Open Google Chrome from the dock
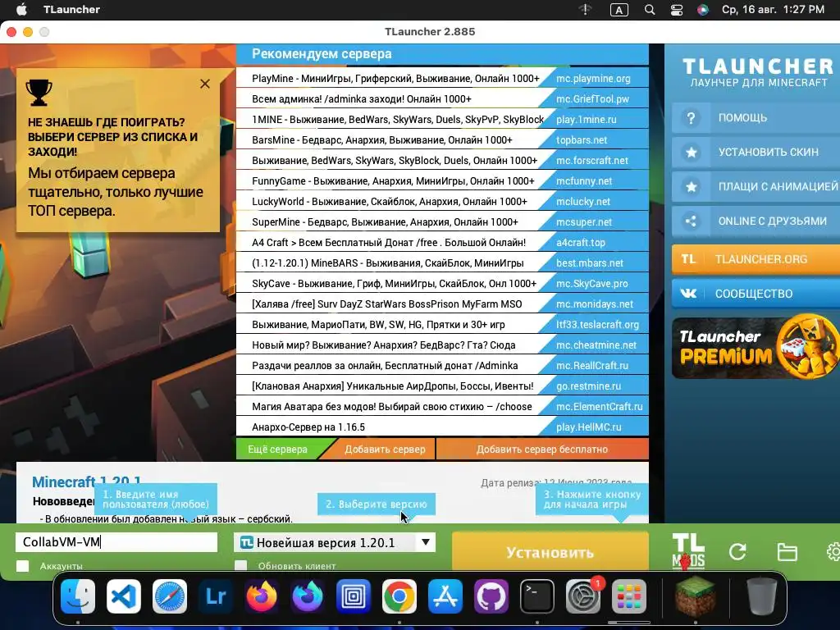Screen dimensions: 840x630 click(x=399, y=596)
